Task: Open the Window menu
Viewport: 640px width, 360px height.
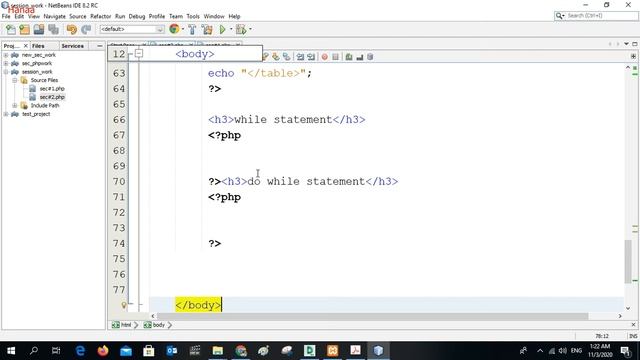Action: (214, 16)
